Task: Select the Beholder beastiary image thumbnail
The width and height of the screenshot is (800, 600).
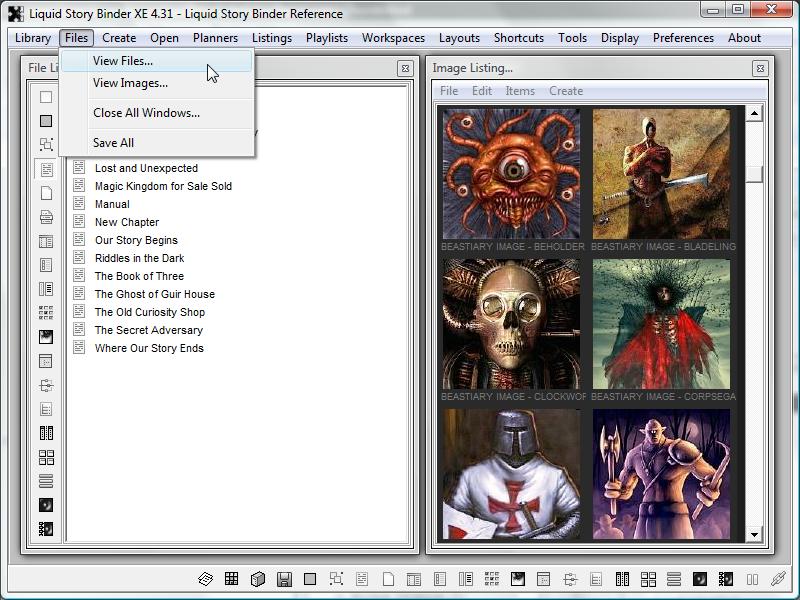Action: tap(511, 174)
